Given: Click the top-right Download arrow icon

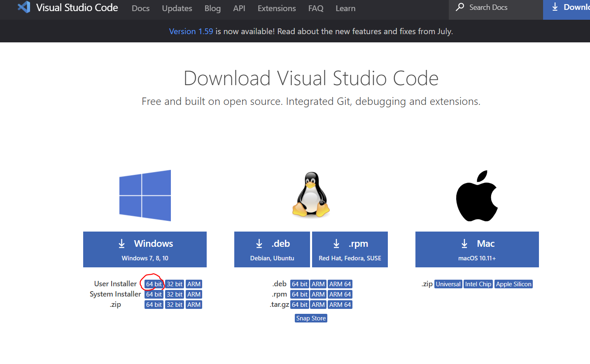Looking at the screenshot, I should (555, 7).
